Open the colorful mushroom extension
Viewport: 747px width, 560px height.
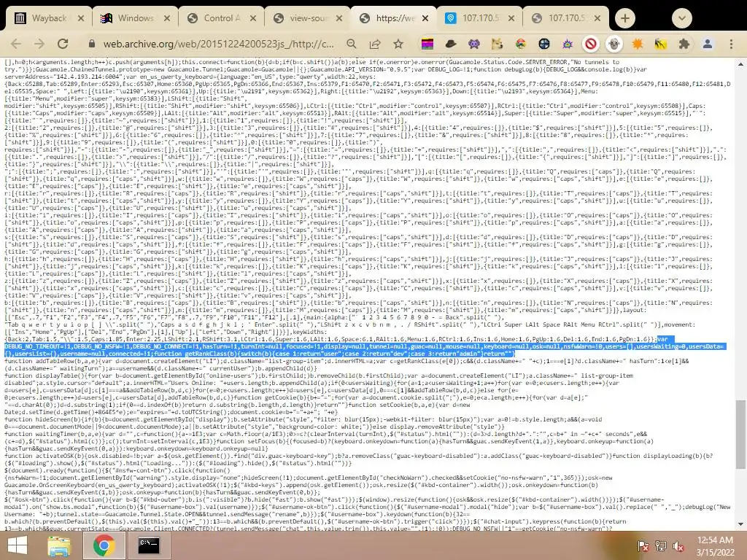click(x=521, y=44)
